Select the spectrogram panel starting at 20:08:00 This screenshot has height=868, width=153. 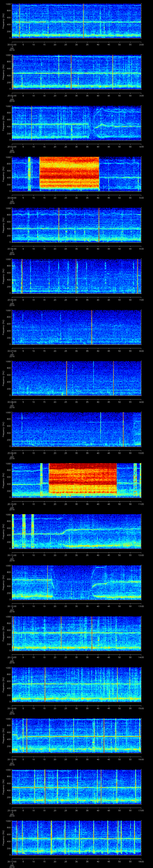[77, 378]
